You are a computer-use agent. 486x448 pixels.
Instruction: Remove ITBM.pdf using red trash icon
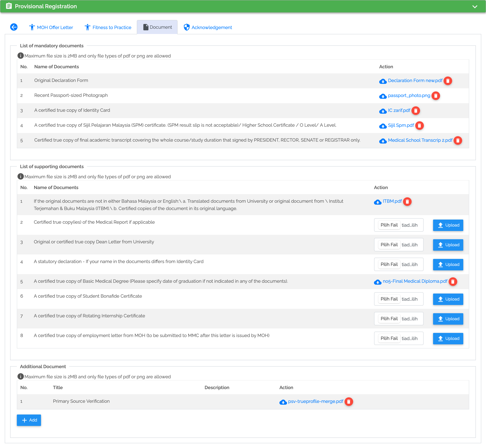(x=407, y=201)
